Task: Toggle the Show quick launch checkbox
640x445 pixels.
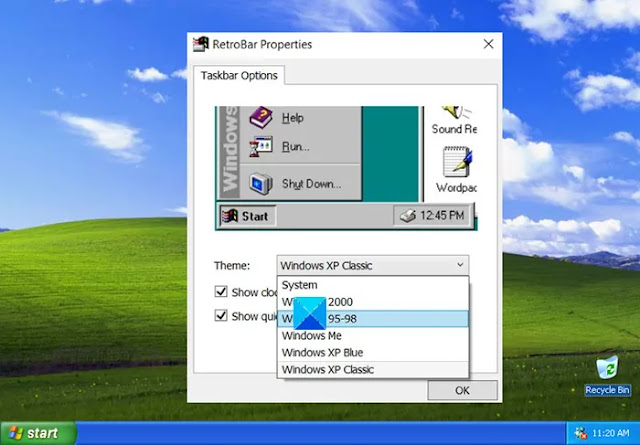Action: coord(221,316)
